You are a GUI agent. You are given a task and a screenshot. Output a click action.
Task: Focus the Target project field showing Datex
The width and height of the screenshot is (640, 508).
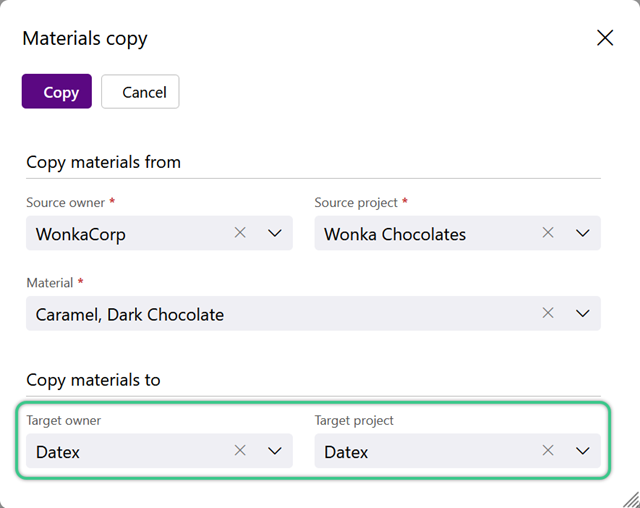click(x=458, y=451)
